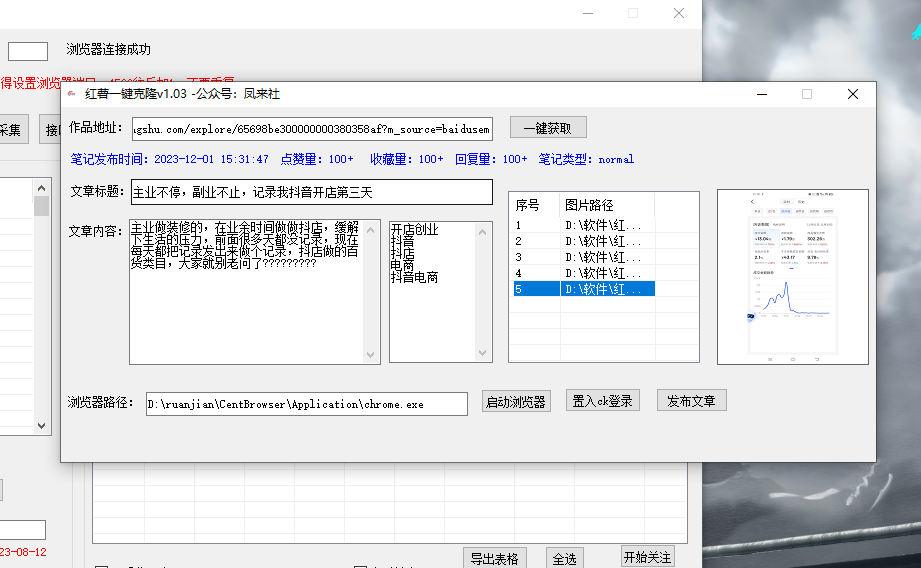Viewport: 921px width, 568px height.
Task: Click the 图片路径 column header
Action: click(x=606, y=205)
